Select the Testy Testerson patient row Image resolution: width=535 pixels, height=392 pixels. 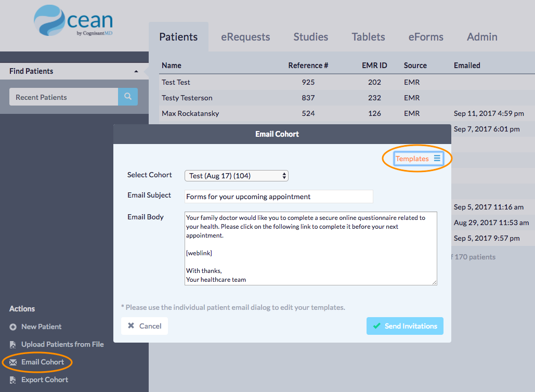187,98
